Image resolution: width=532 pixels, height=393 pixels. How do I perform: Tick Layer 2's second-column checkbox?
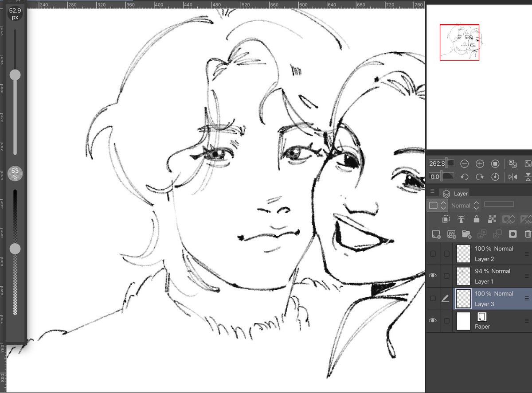point(446,254)
